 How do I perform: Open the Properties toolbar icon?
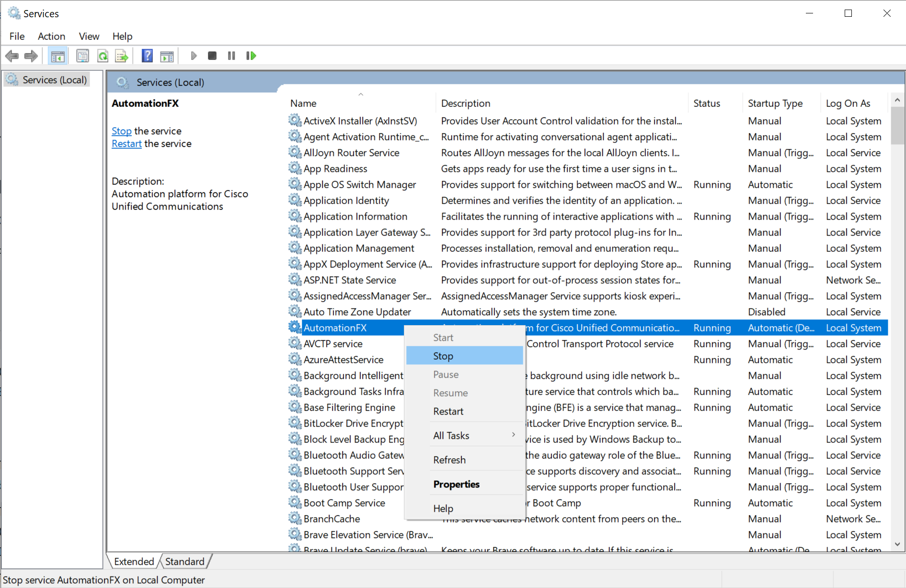(x=82, y=56)
